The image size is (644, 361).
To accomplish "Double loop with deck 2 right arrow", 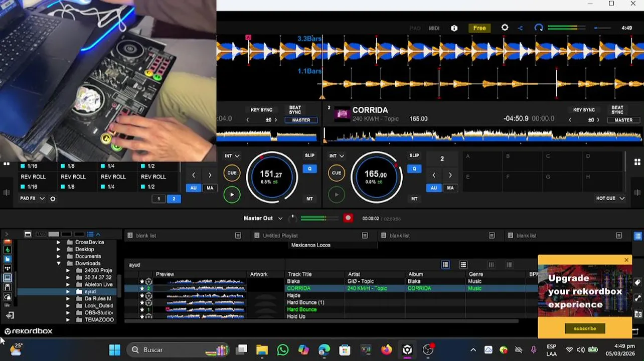I will pyautogui.click(x=450, y=175).
